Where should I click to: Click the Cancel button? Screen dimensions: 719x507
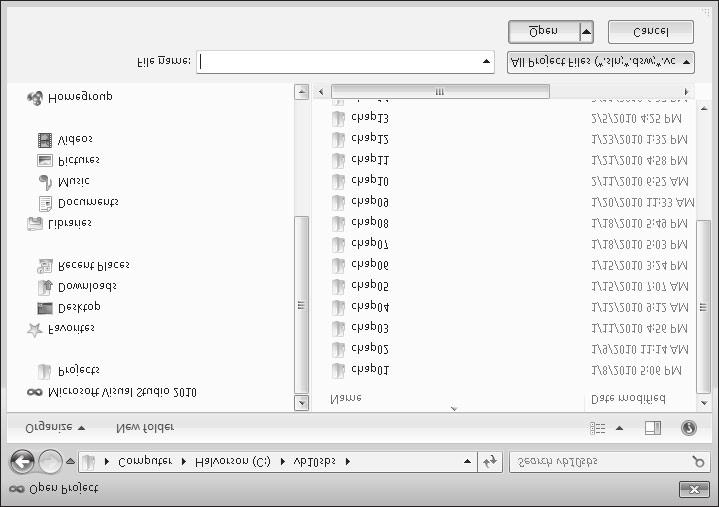tap(651, 32)
